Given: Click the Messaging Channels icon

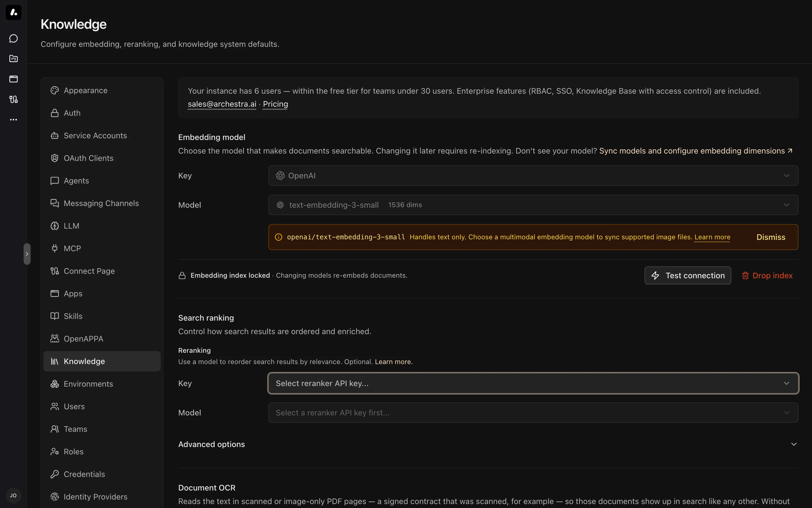Looking at the screenshot, I should click(55, 203).
